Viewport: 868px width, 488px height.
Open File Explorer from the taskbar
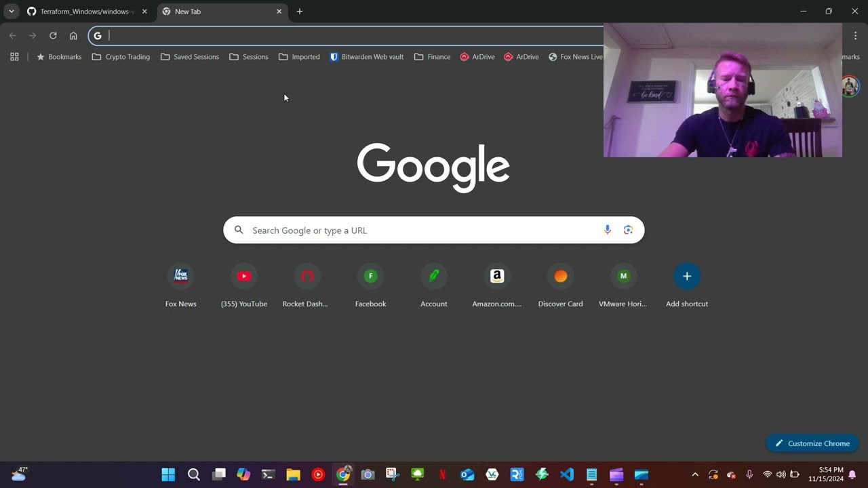pyautogui.click(x=293, y=474)
